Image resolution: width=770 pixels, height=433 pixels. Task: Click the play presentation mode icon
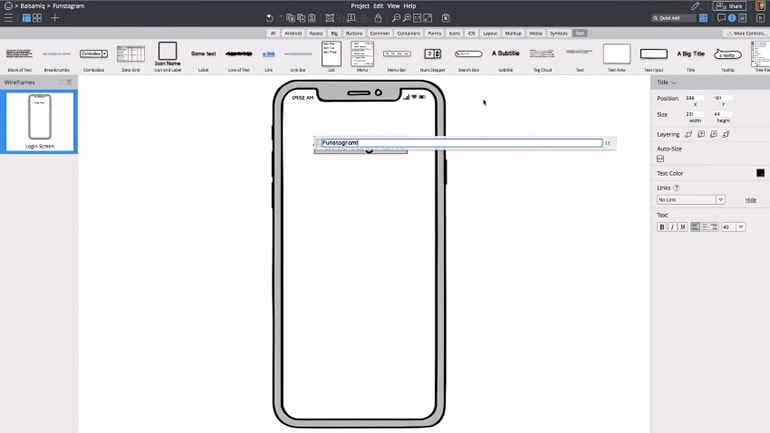[x=760, y=18]
